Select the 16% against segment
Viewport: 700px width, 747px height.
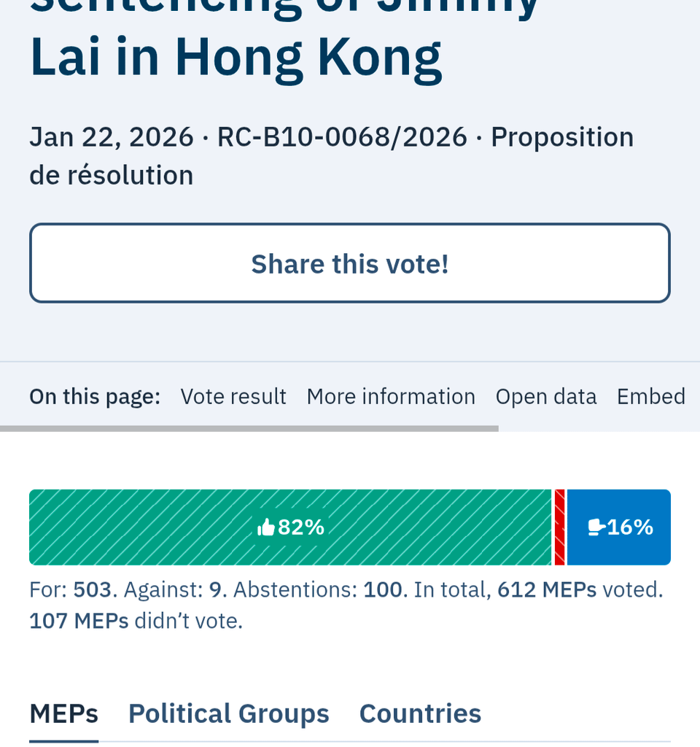[x=618, y=527]
